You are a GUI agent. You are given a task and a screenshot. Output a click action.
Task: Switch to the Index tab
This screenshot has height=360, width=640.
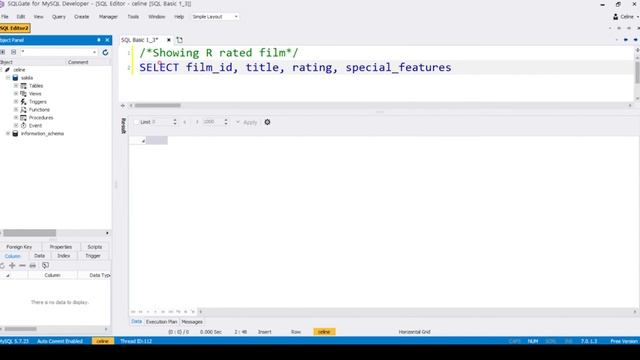coord(64,256)
